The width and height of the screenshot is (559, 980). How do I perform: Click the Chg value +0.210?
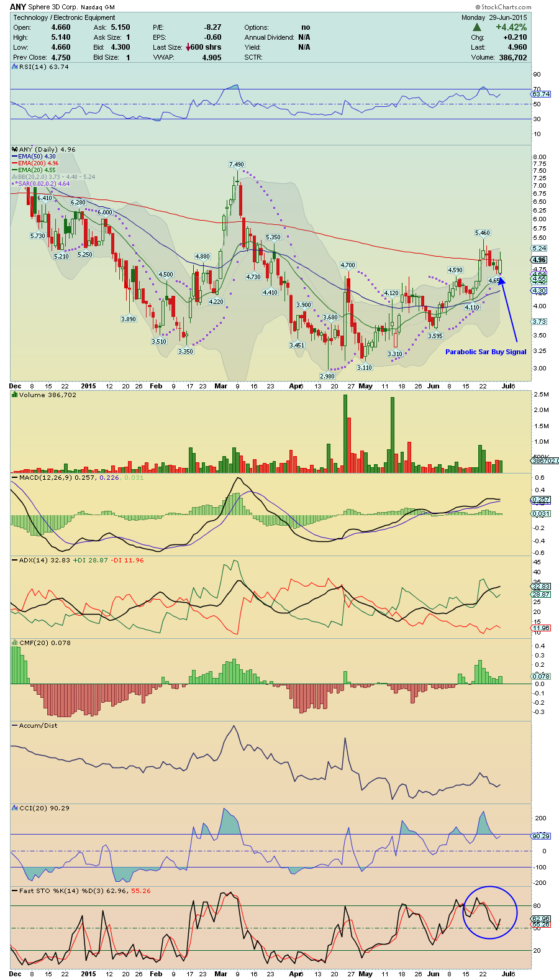[516, 37]
